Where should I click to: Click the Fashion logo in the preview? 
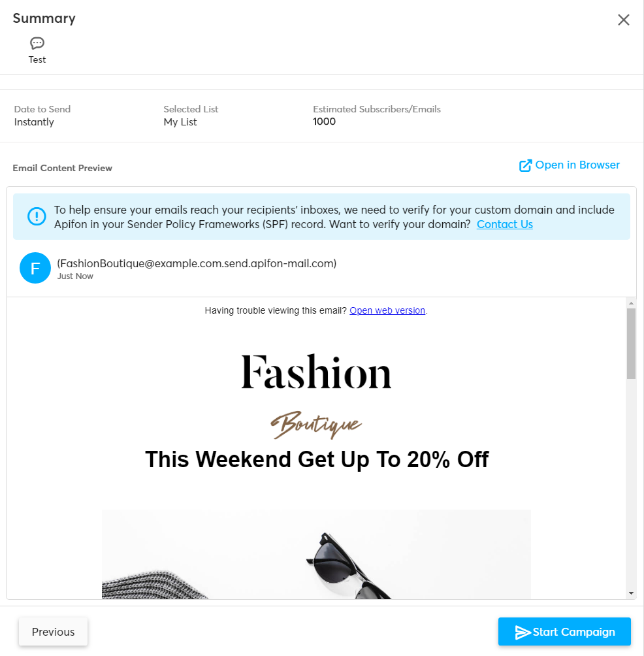click(316, 372)
